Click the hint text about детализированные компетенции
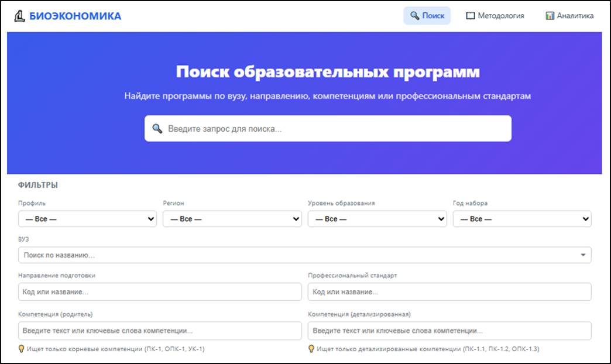 click(428, 349)
